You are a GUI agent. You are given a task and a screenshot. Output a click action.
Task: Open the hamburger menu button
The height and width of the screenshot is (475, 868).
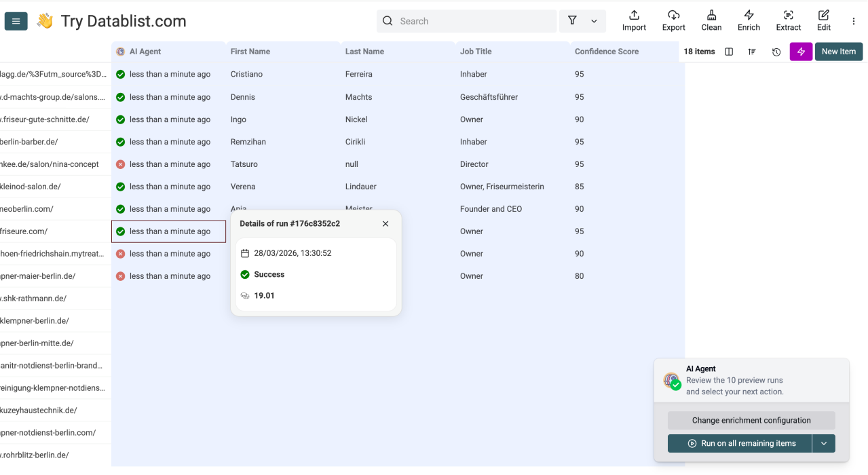click(x=16, y=21)
